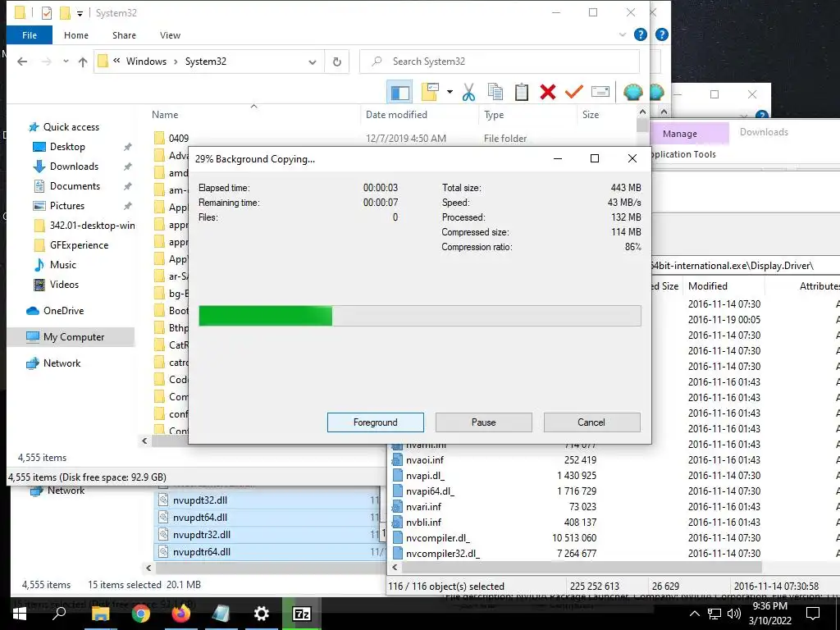The image size is (840, 630).
Task: Switch to the Share ribbon tab
Action: tap(124, 35)
